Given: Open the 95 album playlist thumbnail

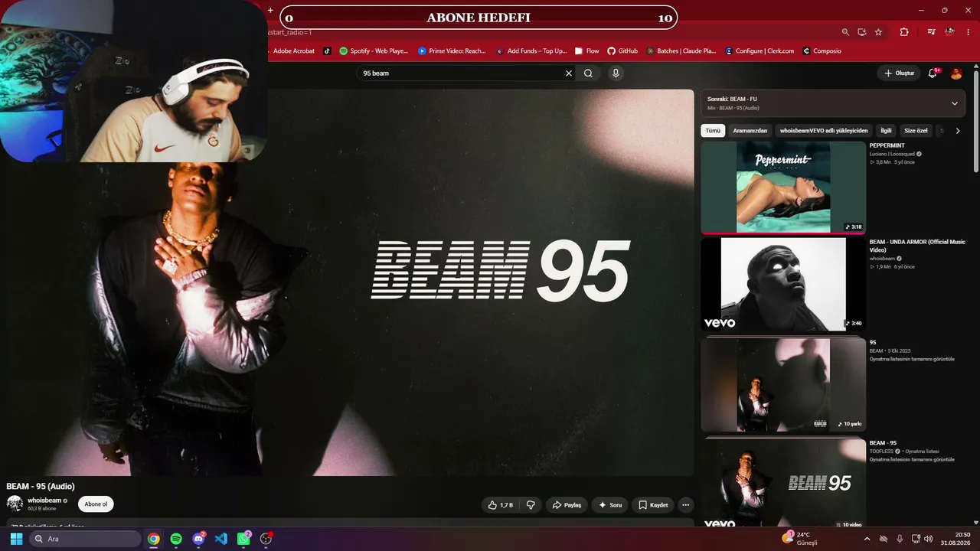Looking at the screenshot, I should 783,385.
